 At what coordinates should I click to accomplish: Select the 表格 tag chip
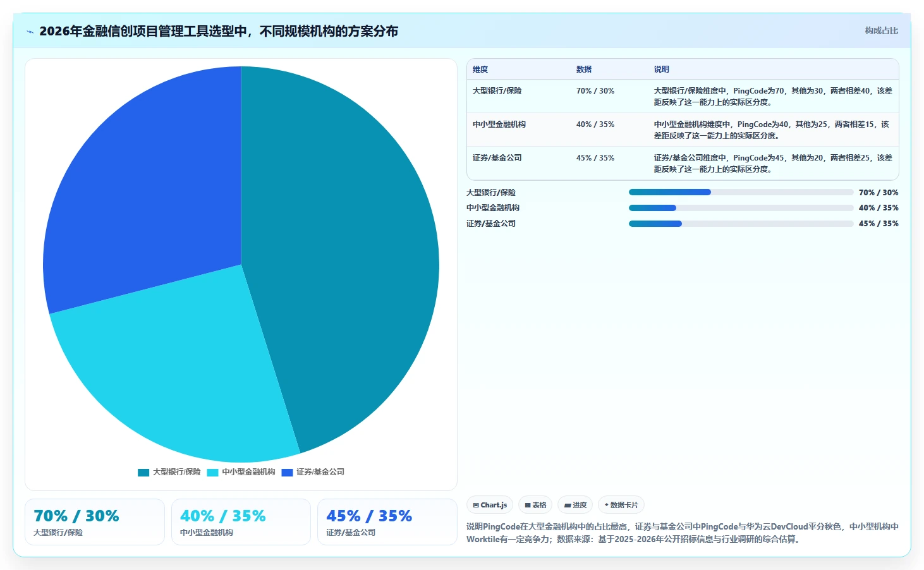click(x=535, y=505)
